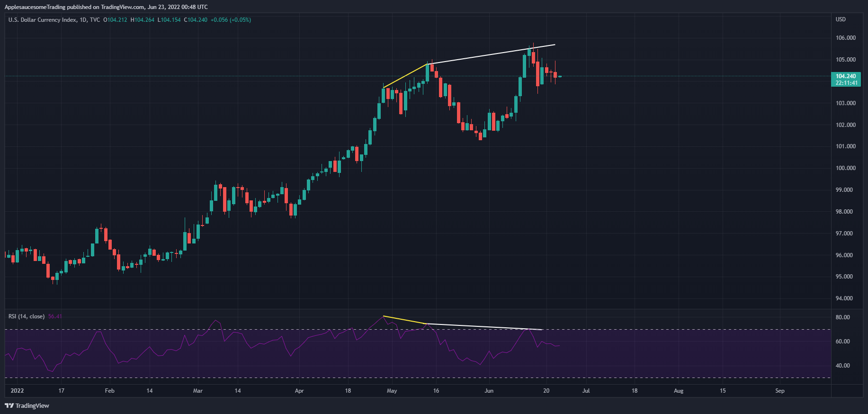Click the bar countdown timer 22:11:41

point(846,83)
